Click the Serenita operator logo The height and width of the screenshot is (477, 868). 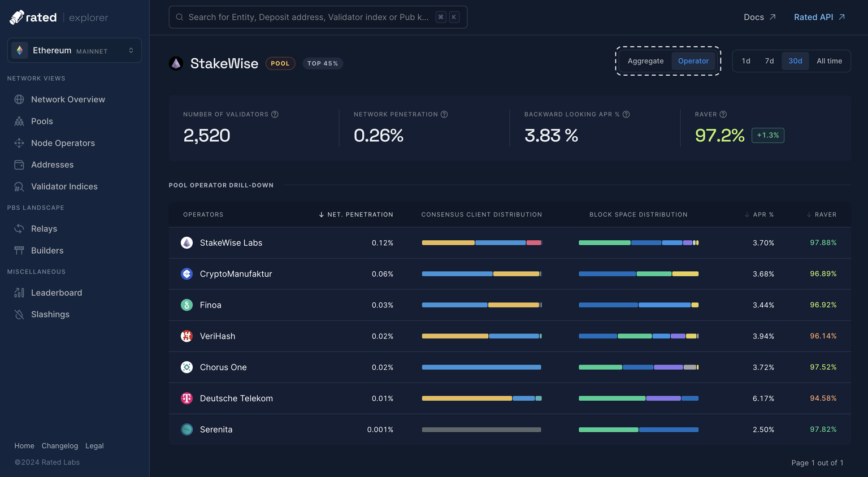tap(186, 429)
